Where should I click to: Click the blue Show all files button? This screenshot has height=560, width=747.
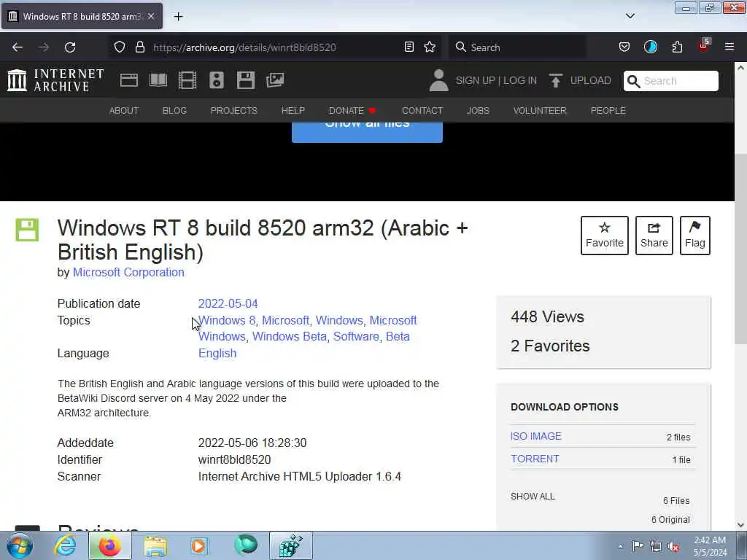(367, 132)
